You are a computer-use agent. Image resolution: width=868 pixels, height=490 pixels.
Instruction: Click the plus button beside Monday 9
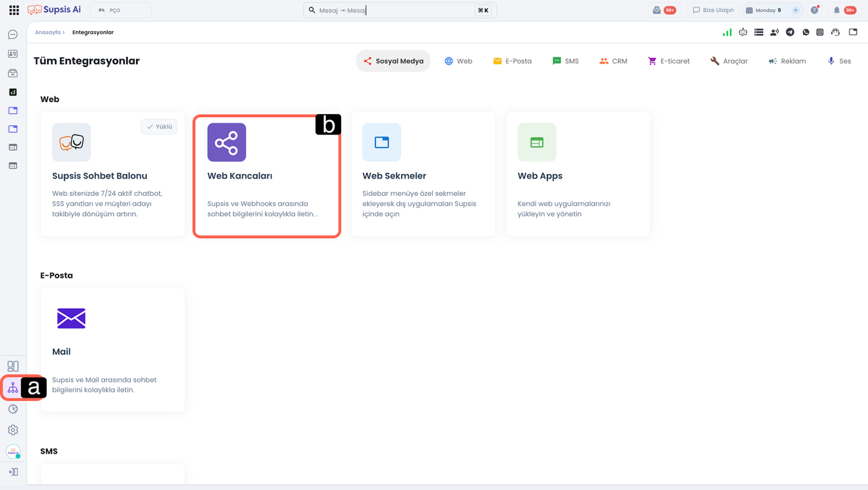[796, 10]
